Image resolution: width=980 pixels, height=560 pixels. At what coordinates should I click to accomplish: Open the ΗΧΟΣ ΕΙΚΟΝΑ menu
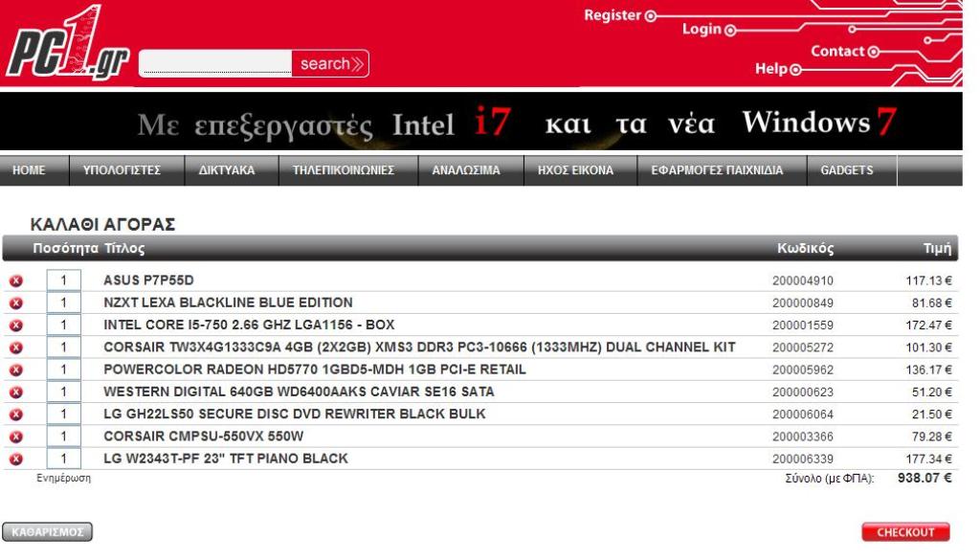[575, 170]
